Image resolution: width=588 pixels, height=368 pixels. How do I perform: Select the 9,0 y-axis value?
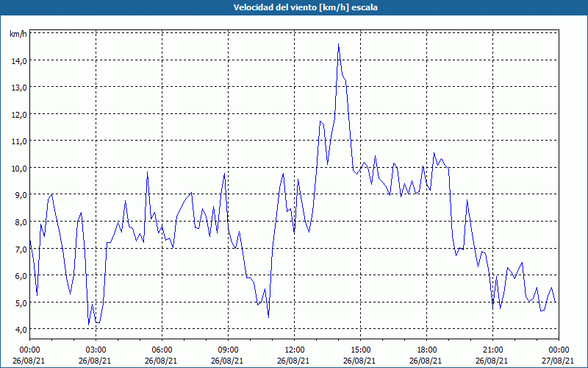pyautogui.click(x=21, y=194)
